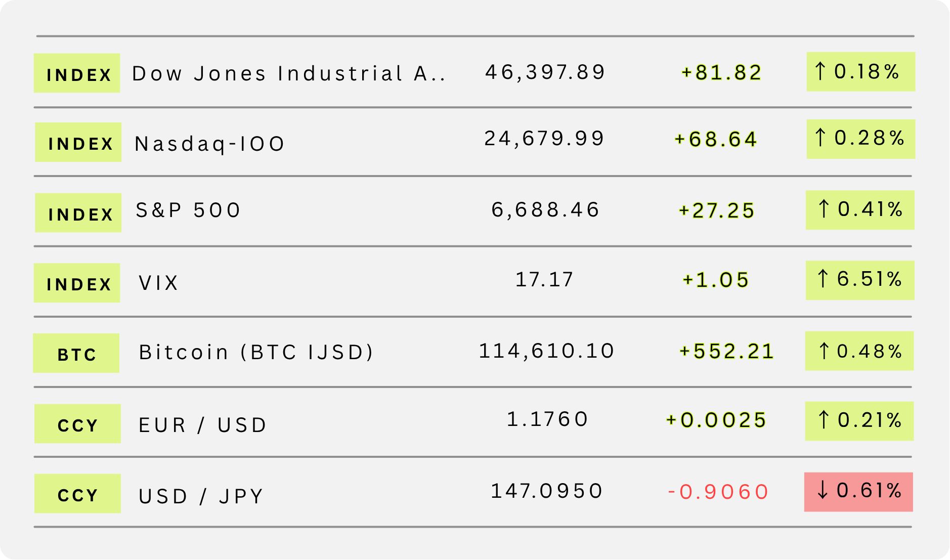Click the Nasdaq-100 change +68.64

tap(716, 139)
